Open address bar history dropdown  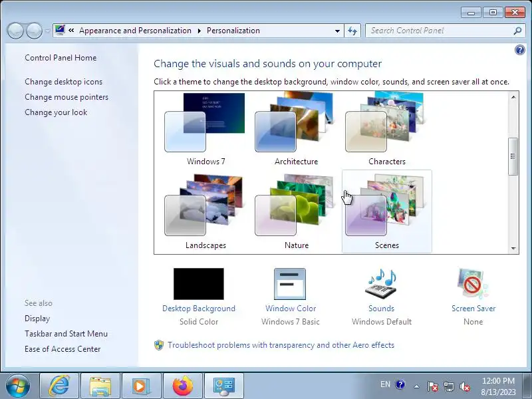(337, 31)
